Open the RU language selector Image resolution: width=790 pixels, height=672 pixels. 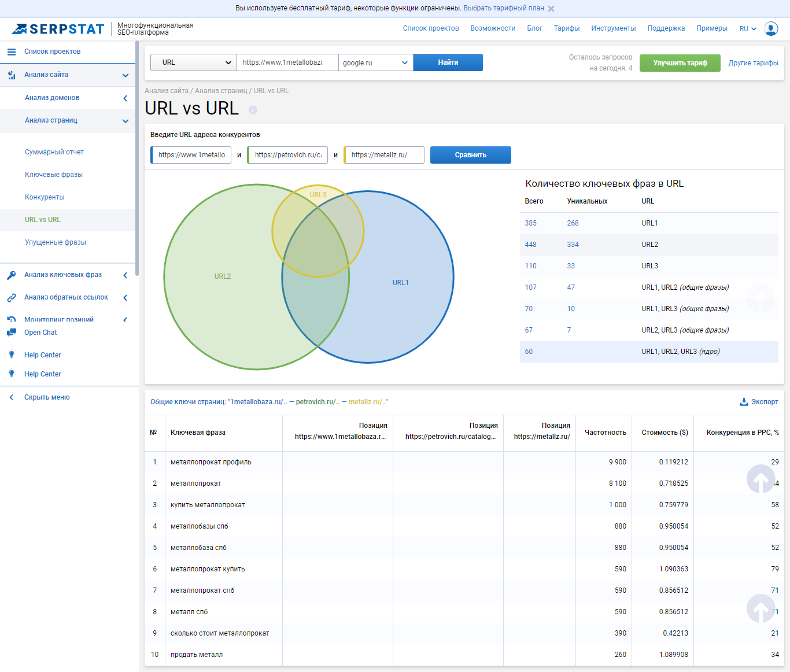748,29
